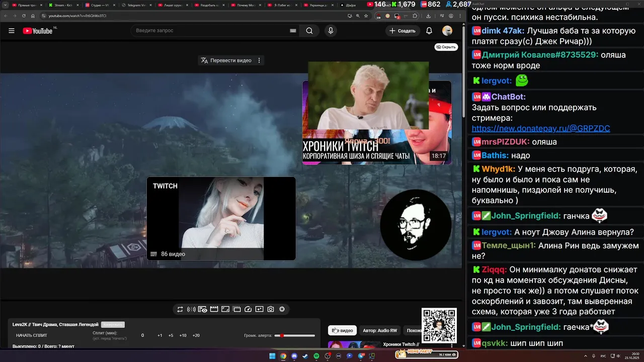Open the tab search dropdown arrow in Chrome
The width and height of the screenshot is (644, 362).
(5, 5)
